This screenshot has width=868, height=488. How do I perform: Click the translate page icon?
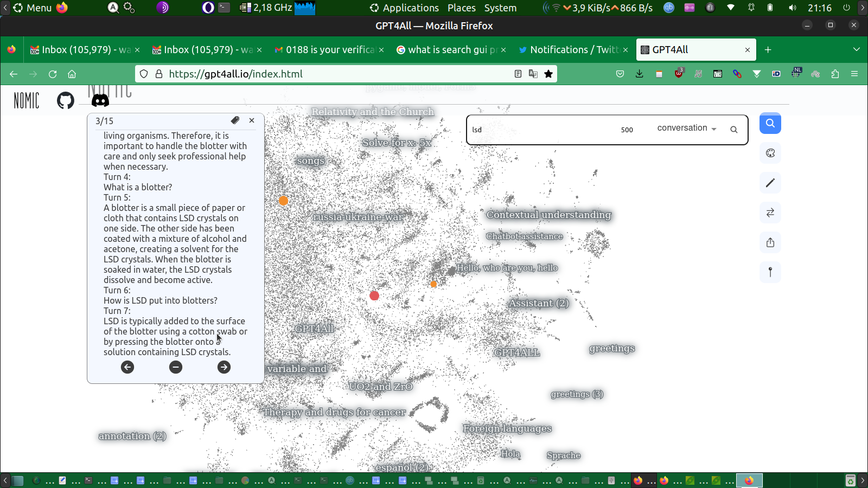pos(533,74)
